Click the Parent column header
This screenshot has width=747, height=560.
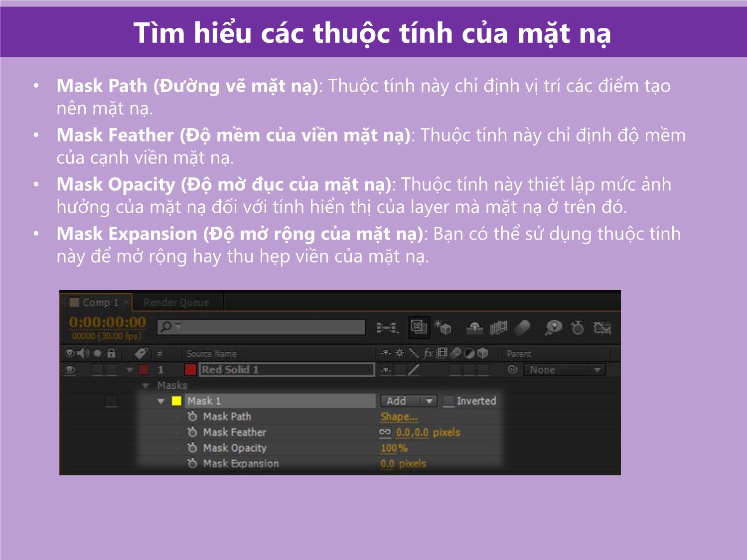[519, 354]
